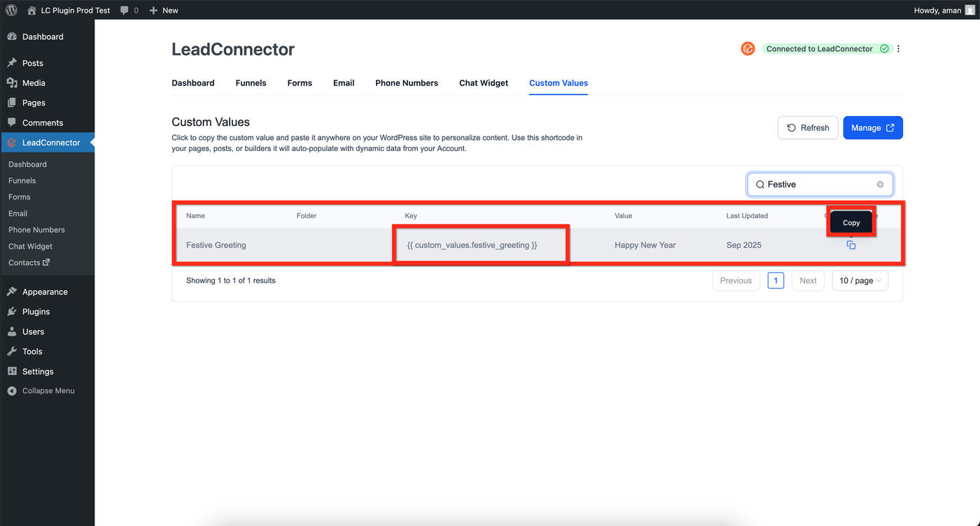Open Appearance in the sidebar
Screen dimensions: 980x526
45,292
